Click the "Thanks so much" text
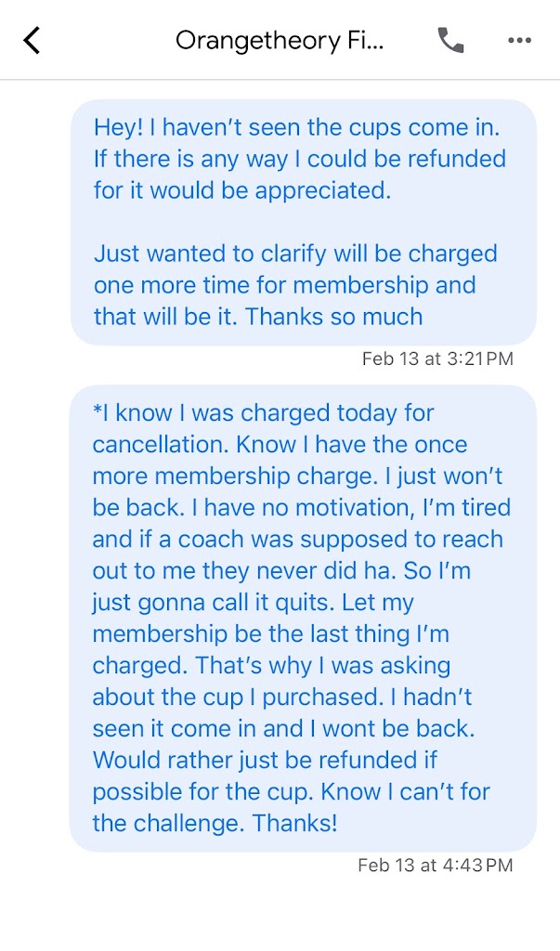The image size is (560, 951). [x=333, y=316]
